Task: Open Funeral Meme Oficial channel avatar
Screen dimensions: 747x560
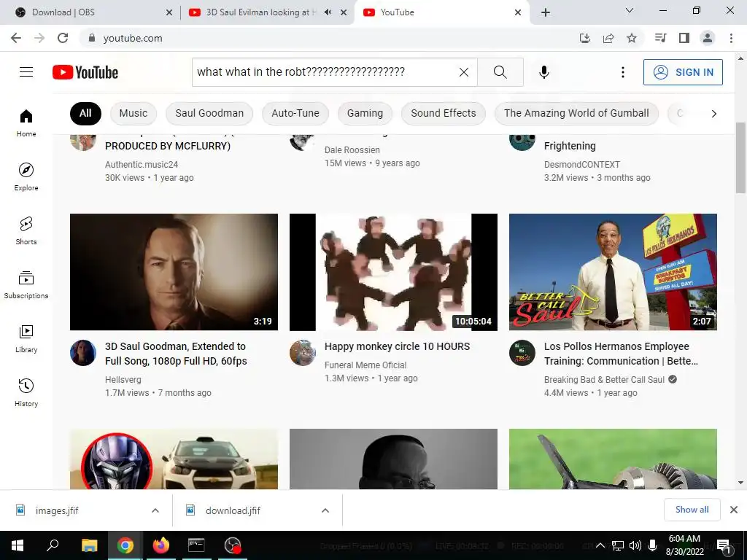Action: pos(303,353)
